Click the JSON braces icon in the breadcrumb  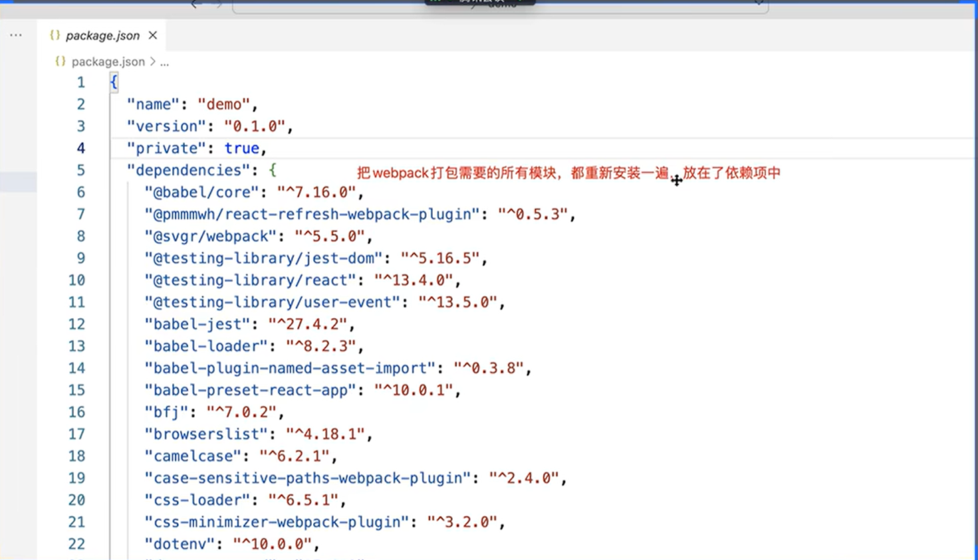coord(61,62)
